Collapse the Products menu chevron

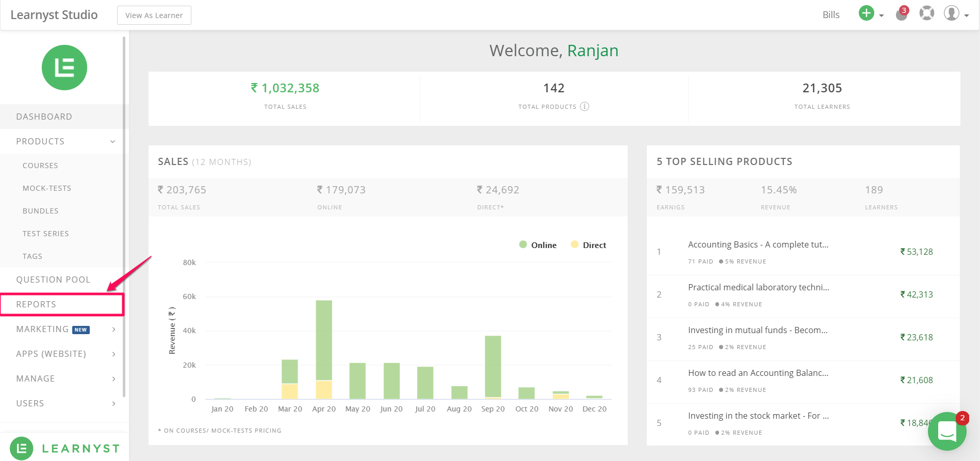point(113,142)
